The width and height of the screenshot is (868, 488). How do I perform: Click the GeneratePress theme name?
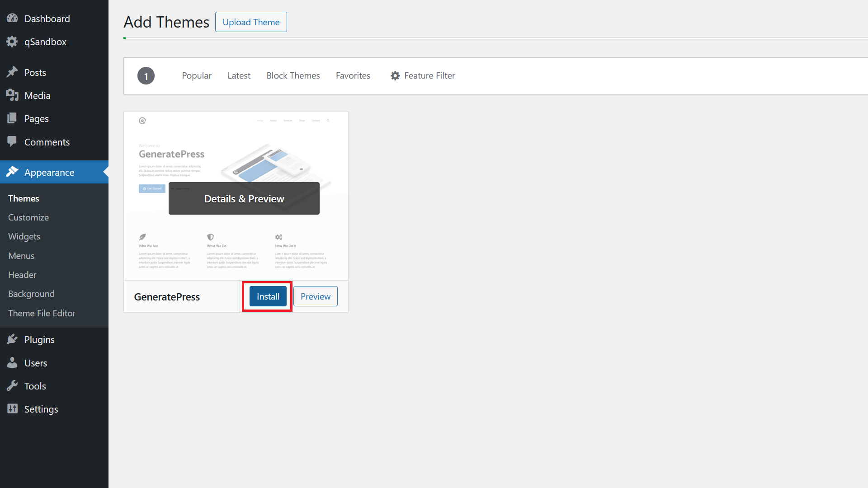[x=167, y=297]
